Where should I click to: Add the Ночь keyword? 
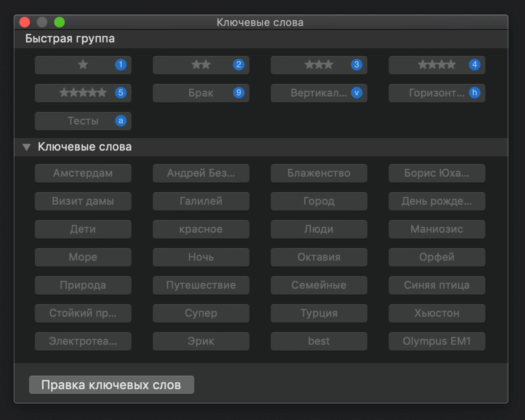coord(201,257)
